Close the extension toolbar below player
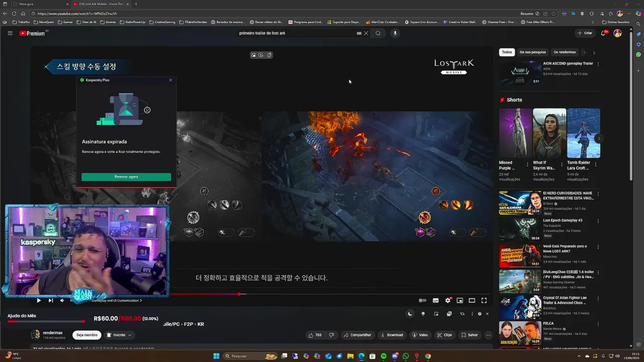 pyautogui.click(x=487, y=314)
